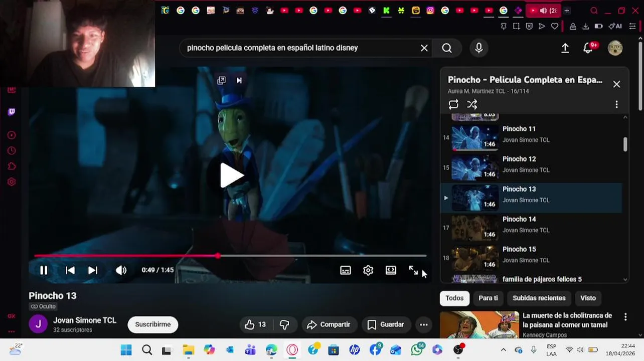
Task: Like the video (13 likes)
Action: (255, 325)
